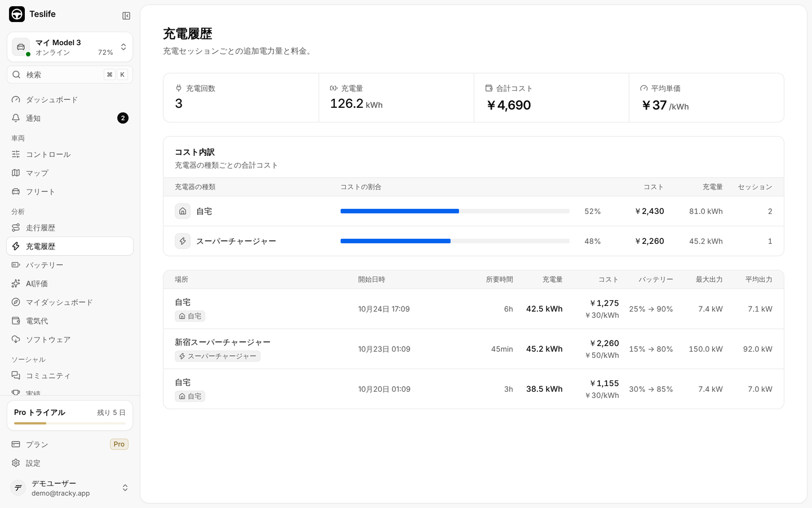Click the gear icon beside 設定

(x=16, y=463)
